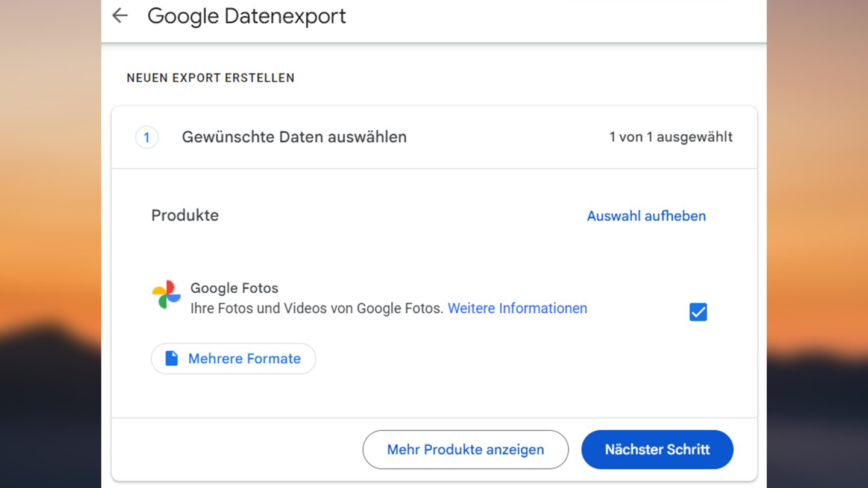Click Auswahl aufheben to deselect all
This screenshot has width=868, height=488.
pyautogui.click(x=646, y=216)
